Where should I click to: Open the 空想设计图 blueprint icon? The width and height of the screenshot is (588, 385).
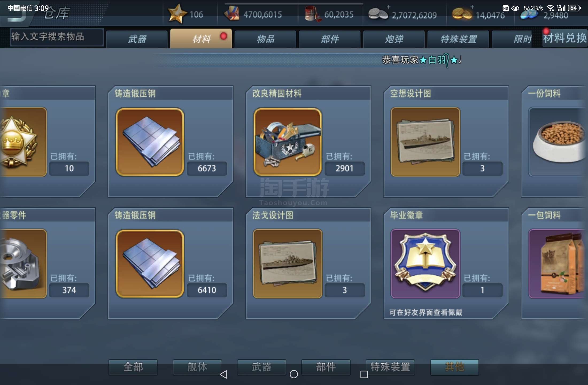tap(425, 142)
